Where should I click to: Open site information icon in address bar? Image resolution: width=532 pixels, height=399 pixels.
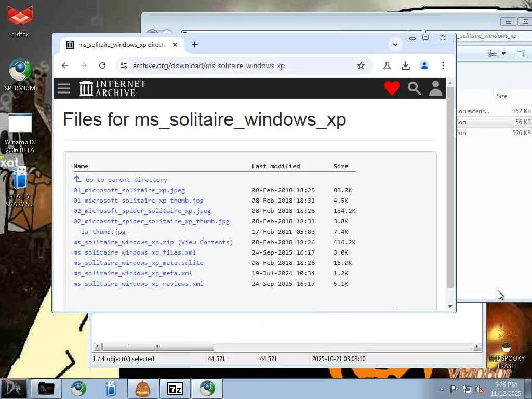pyautogui.click(x=124, y=65)
